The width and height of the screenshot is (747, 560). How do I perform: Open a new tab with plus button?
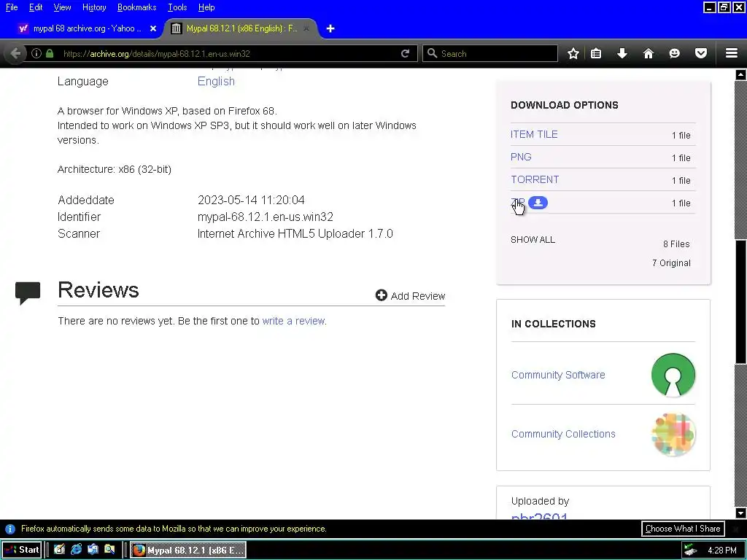coord(330,28)
